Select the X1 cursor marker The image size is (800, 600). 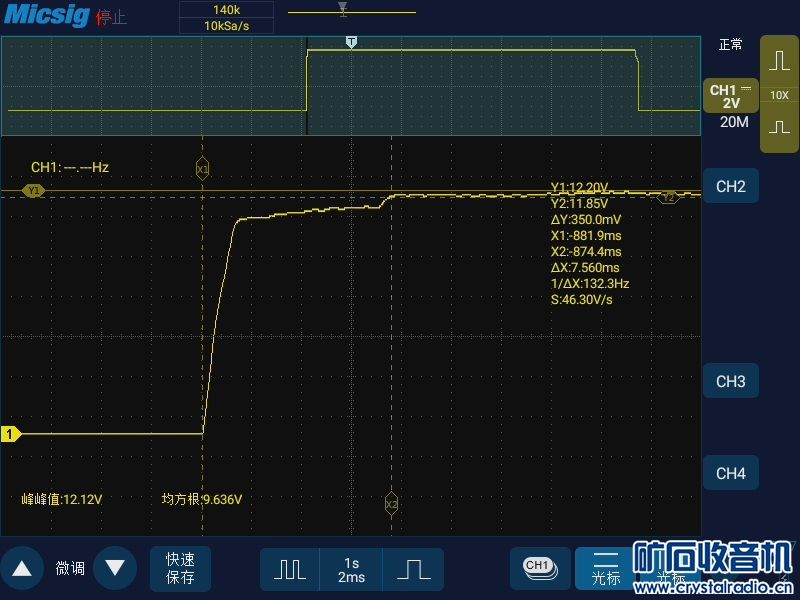click(x=203, y=169)
